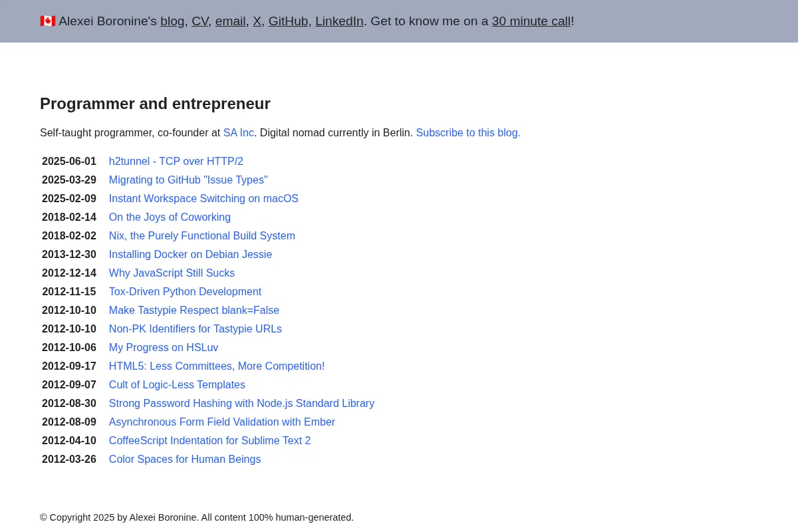Open the blog link in the header

(172, 21)
